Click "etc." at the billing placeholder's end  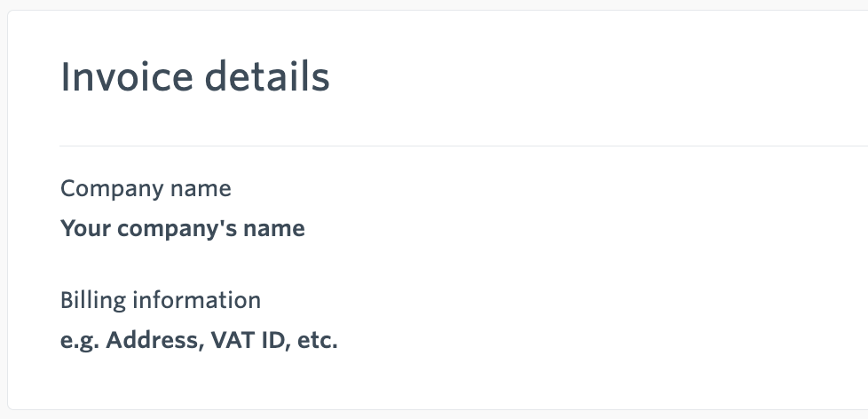[x=318, y=340]
